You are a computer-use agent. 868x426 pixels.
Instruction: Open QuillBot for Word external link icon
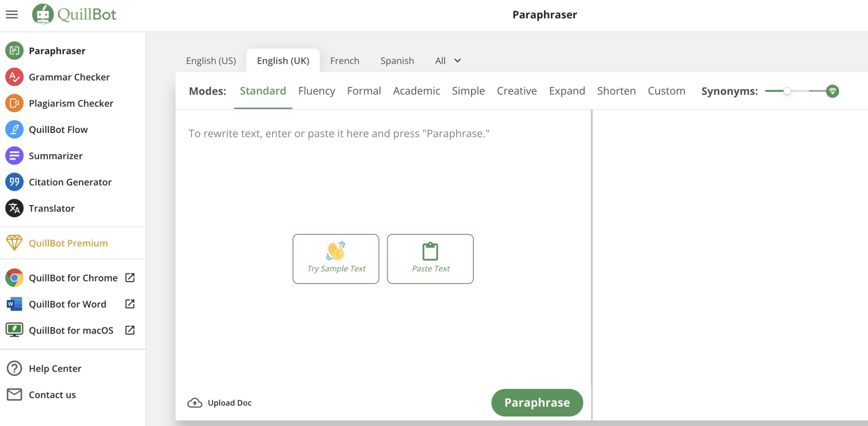pos(130,304)
